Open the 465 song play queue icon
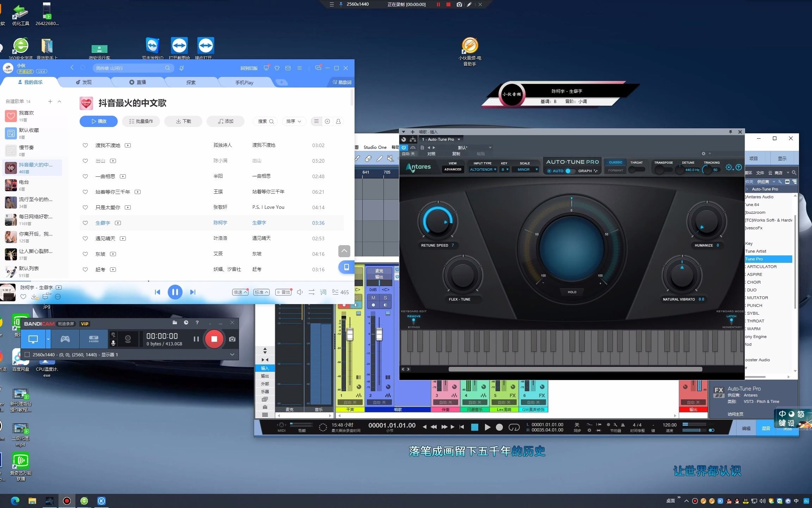The width and height of the screenshot is (812, 508). tap(340, 292)
